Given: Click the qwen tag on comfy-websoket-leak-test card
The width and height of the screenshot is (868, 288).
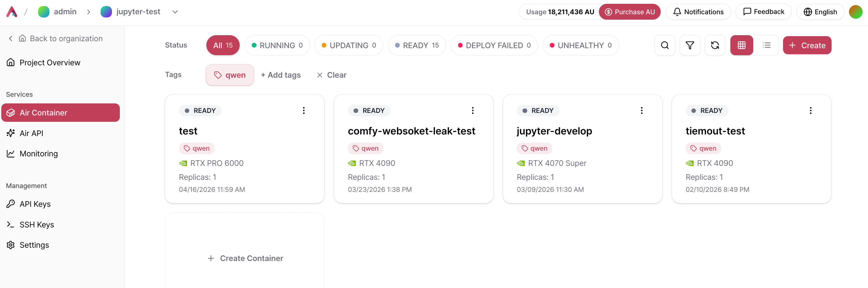Looking at the screenshot, I should (365, 148).
